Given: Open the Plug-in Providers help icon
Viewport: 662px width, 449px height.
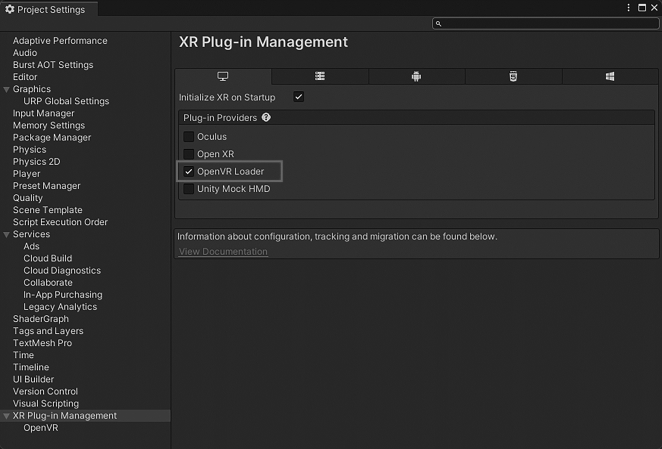Looking at the screenshot, I should pyautogui.click(x=266, y=117).
